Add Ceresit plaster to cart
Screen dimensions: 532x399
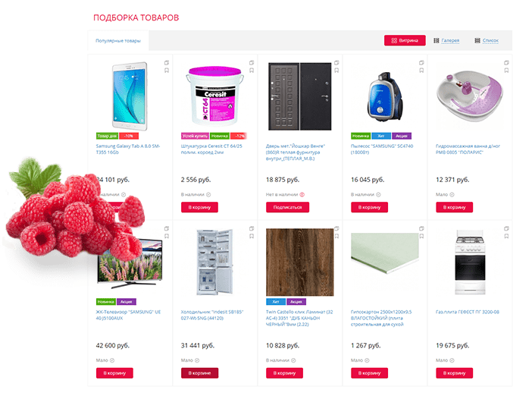coord(199,207)
